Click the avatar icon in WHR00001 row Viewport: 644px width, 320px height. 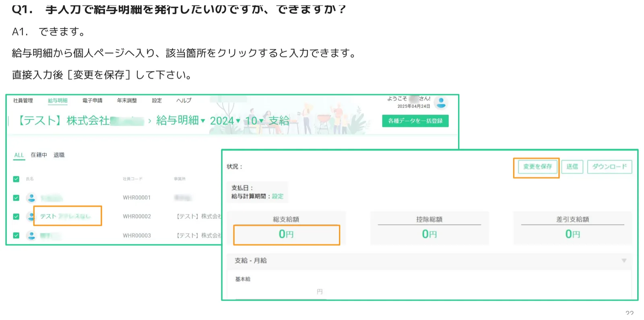pyautogui.click(x=31, y=198)
